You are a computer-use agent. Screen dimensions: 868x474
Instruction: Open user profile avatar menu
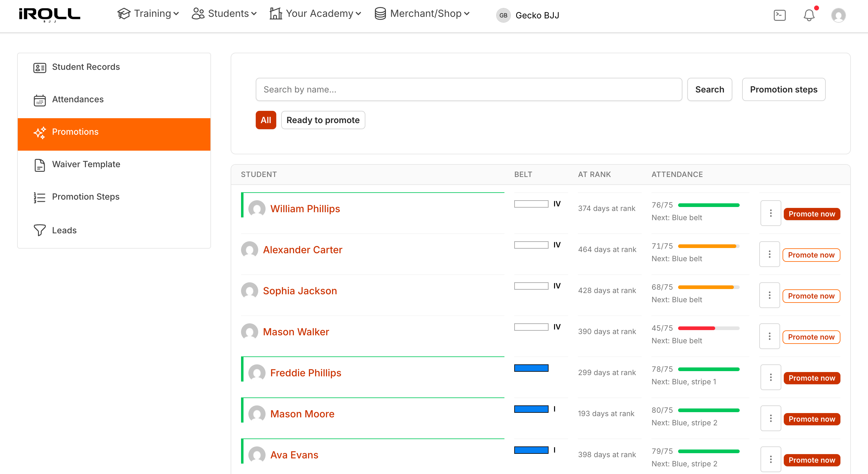[838, 15]
